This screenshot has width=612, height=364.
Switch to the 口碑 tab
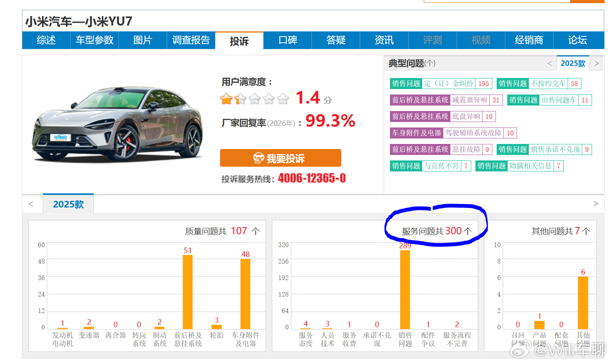point(287,40)
